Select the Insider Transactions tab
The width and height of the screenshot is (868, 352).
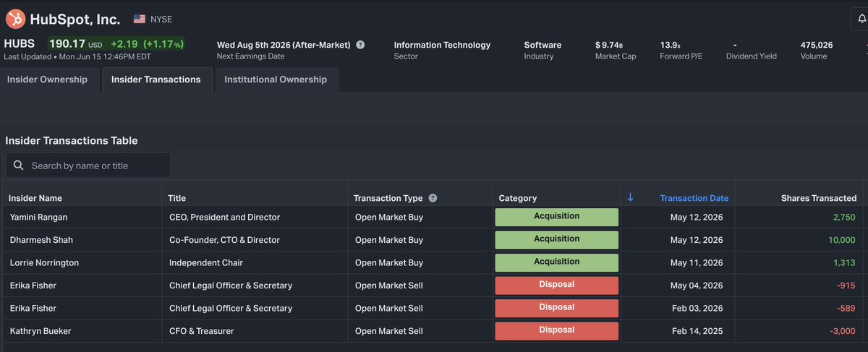coord(156,80)
